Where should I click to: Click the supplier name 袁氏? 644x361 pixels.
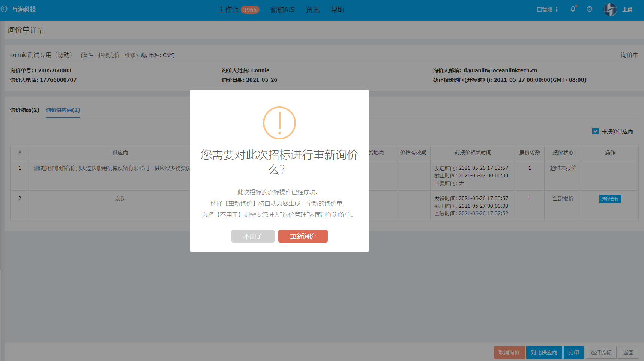tap(120, 198)
